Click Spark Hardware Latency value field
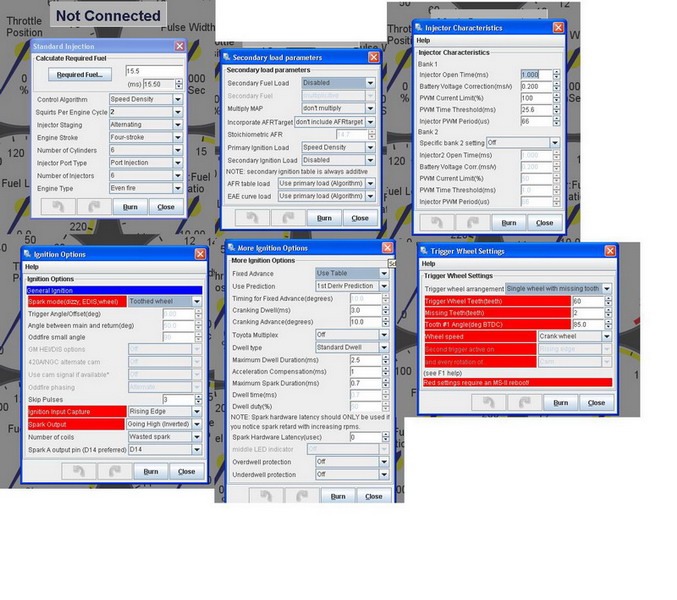Screen dimensions: 677x600 coord(365,437)
